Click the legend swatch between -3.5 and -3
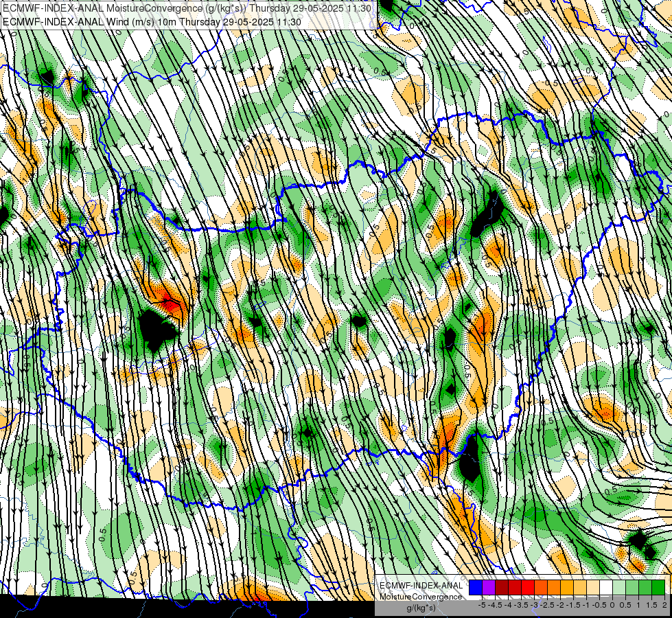The width and height of the screenshot is (672, 618). click(528, 588)
